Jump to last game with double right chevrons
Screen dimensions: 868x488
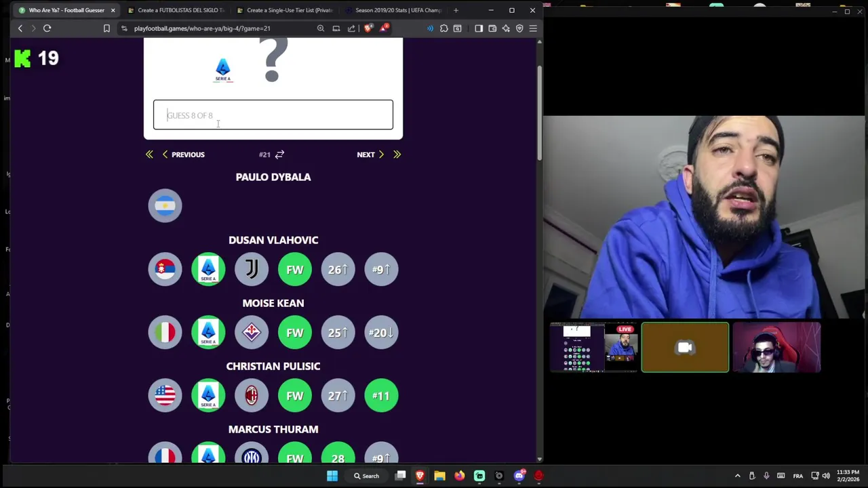(397, 155)
